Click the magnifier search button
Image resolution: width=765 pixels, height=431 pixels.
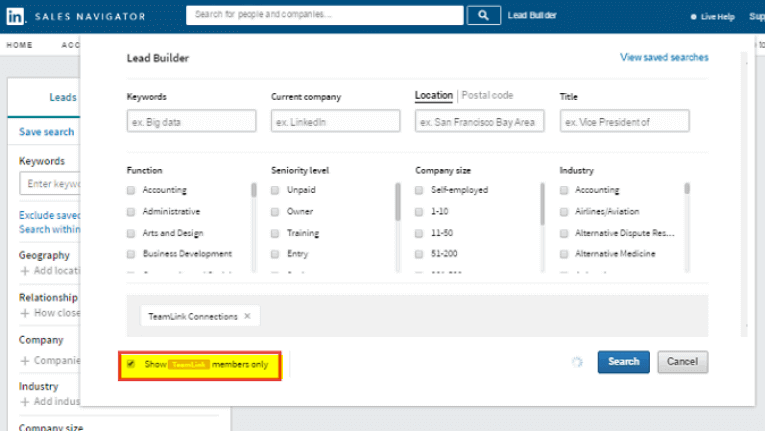coord(483,15)
